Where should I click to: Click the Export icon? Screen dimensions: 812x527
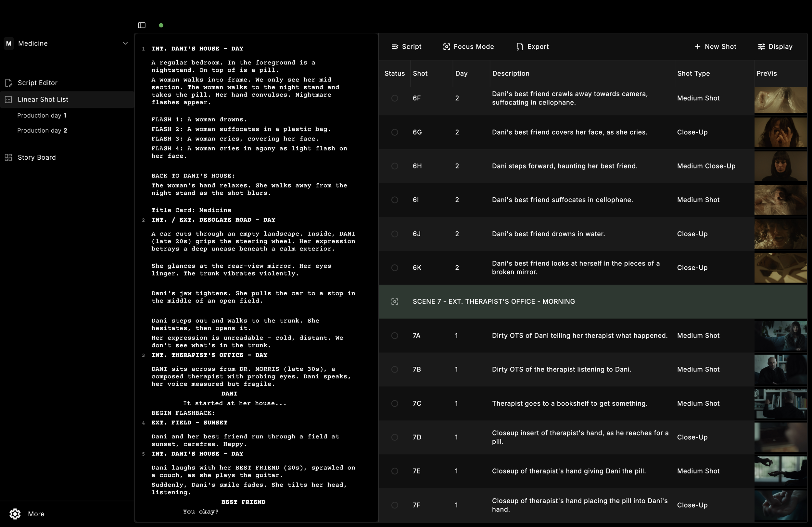520,47
